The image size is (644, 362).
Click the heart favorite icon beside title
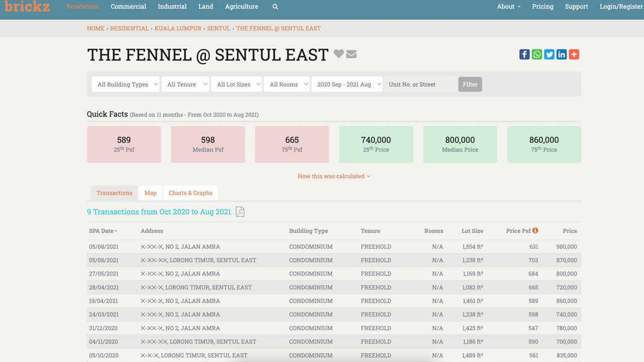339,54
